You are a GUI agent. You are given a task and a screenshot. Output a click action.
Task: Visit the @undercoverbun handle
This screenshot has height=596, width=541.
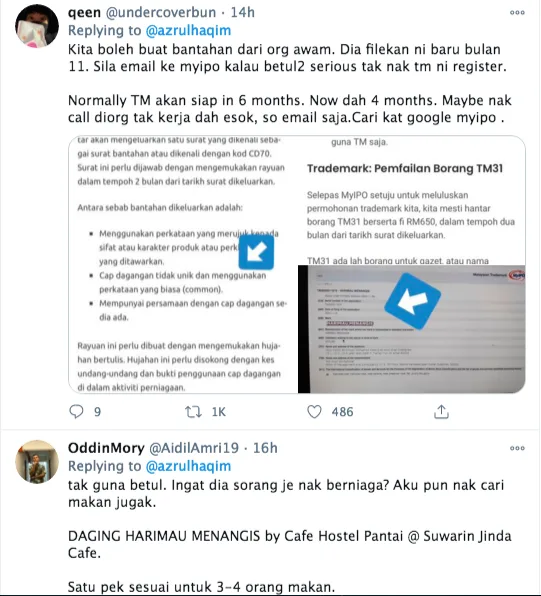tap(160, 13)
